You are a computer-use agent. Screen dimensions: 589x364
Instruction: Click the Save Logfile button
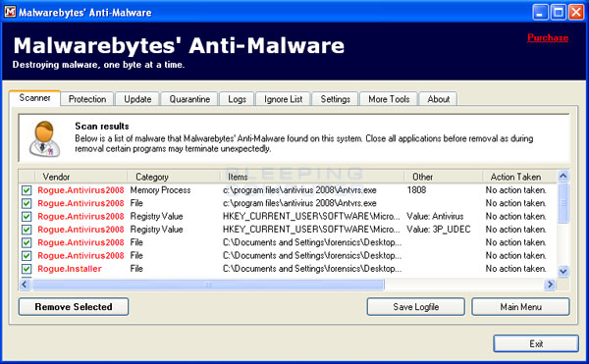tap(416, 307)
